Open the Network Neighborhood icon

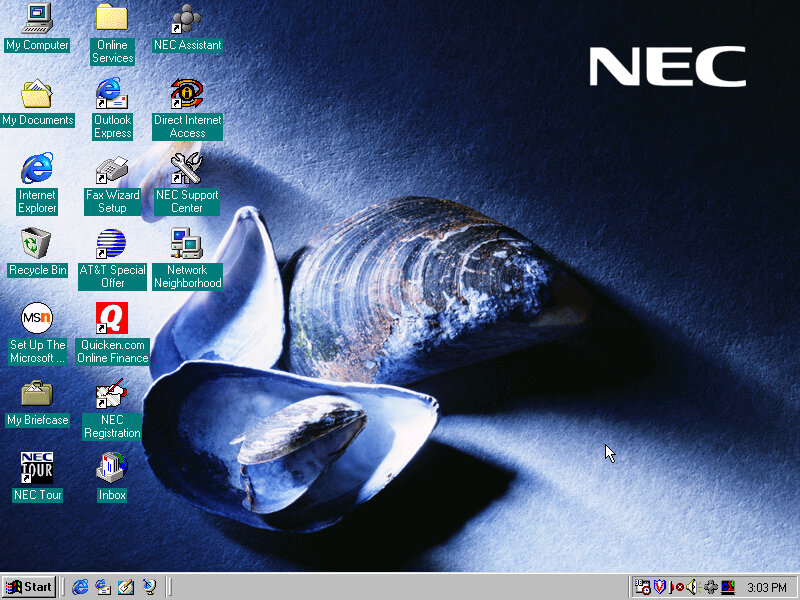point(187,244)
